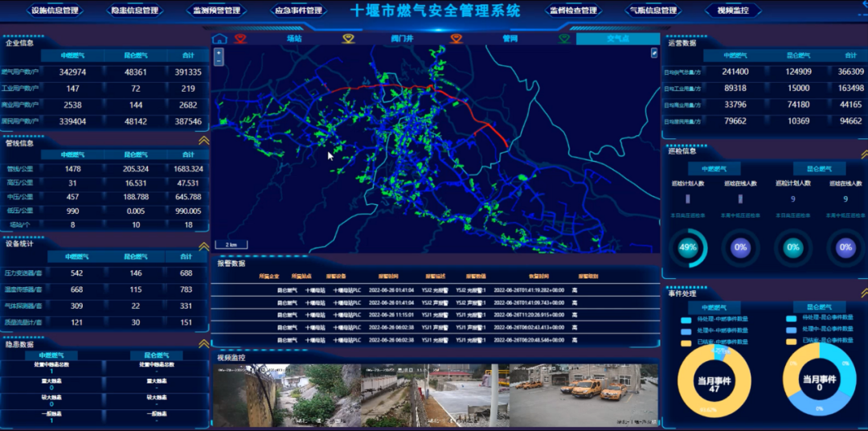868x431 pixels.
Task: Select the 阀门井 map layer tab
Action: [x=402, y=39]
